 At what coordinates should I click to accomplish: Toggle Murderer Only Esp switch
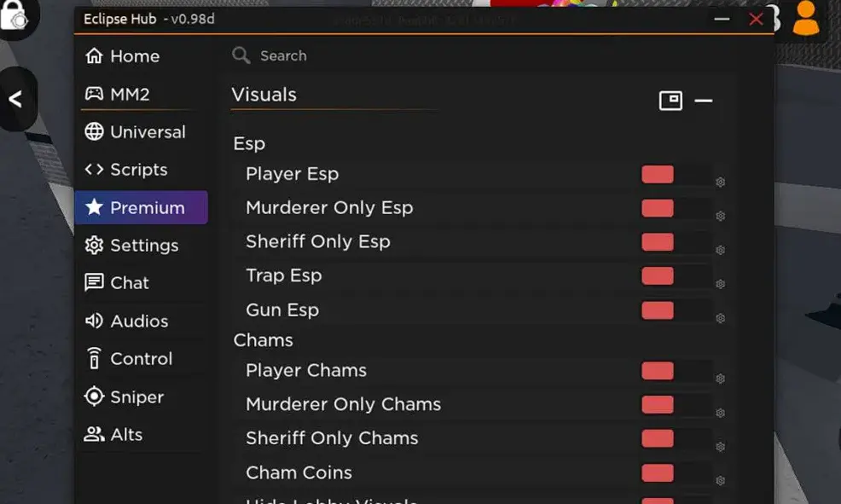pyautogui.click(x=676, y=208)
